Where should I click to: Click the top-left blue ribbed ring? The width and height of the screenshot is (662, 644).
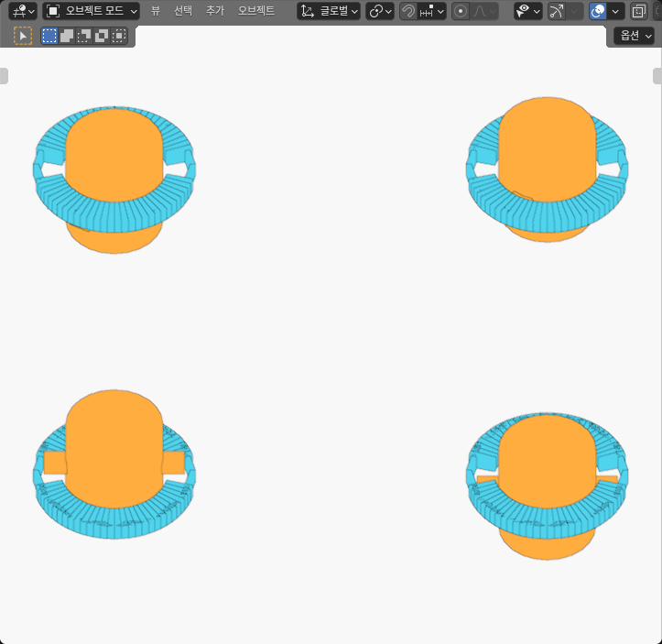pyautogui.click(x=114, y=215)
